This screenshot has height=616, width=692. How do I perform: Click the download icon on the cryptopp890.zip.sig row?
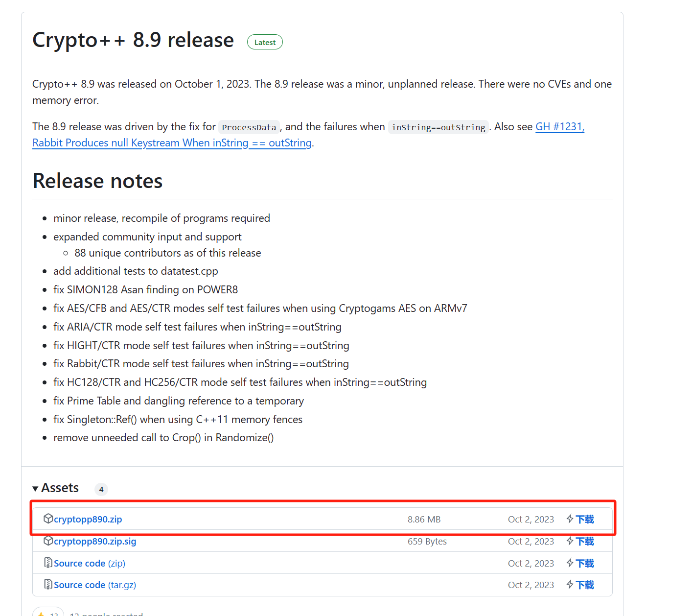pos(569,541)
